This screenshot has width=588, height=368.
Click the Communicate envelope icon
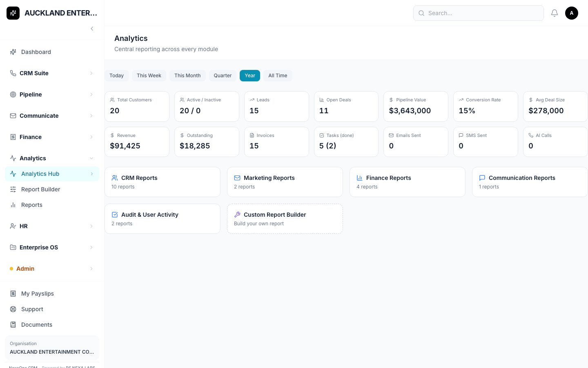pyautogui.click(x=13, y=116)
